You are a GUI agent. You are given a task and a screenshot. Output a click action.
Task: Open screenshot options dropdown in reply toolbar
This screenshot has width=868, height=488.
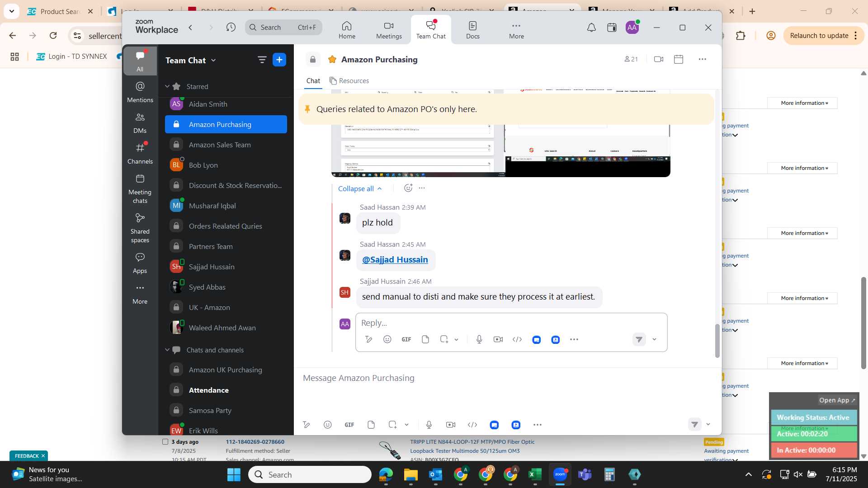(457, 339)
